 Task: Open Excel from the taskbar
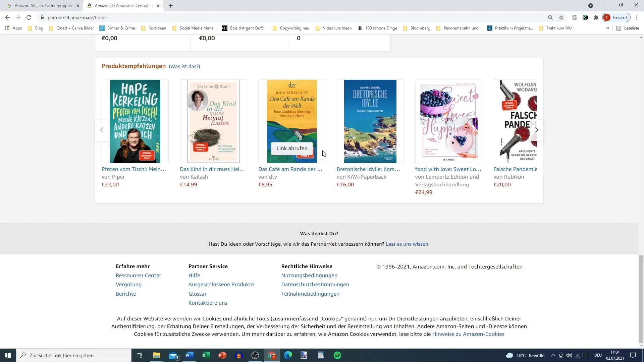206,355
